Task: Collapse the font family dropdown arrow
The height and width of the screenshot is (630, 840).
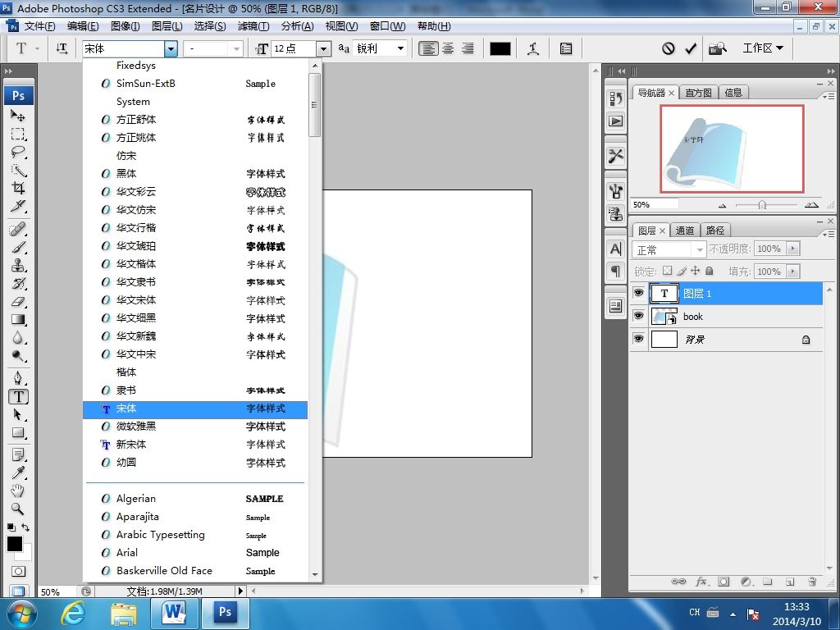Action: [x=171, y=48]
